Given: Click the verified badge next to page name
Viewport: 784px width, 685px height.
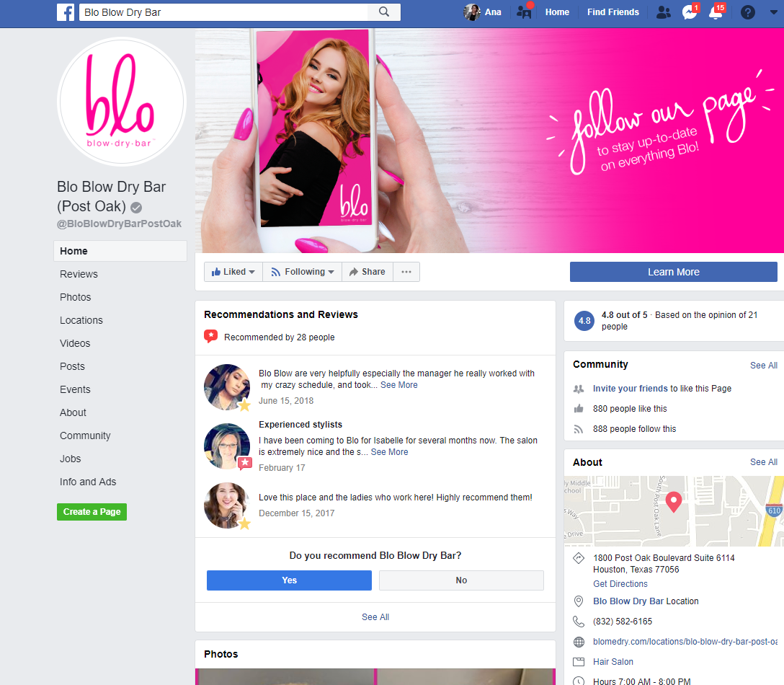Looking at the screenshot, I should pos(136,207).
